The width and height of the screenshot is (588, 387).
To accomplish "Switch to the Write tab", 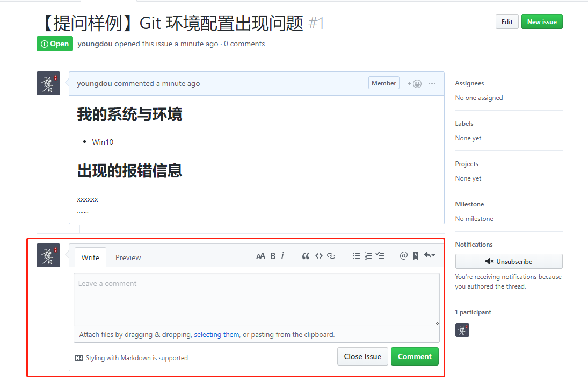I will click(x=90, y=257).
